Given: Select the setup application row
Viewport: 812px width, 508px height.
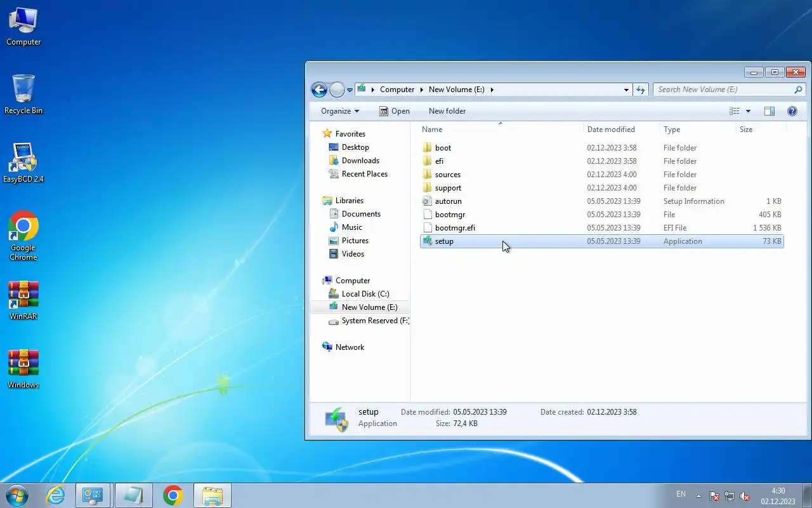Looking at the screenshot, I should click(x=602, y=241).
